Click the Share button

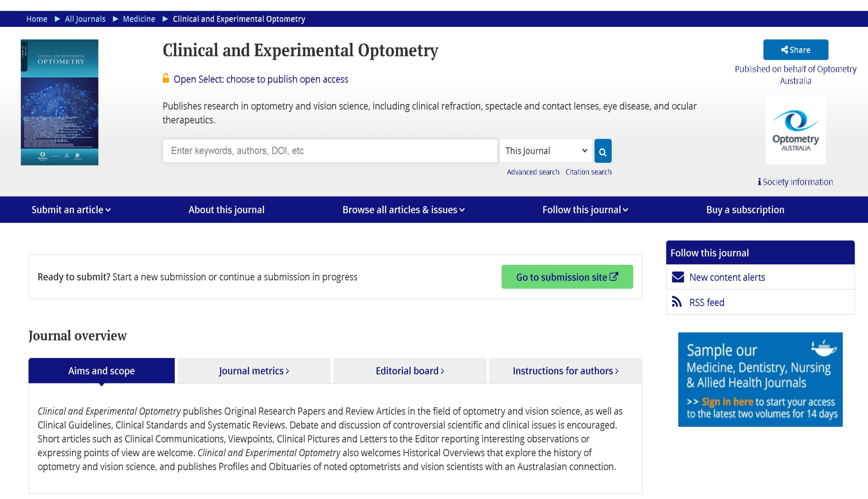pyautogui.click(x=796, y=50)
